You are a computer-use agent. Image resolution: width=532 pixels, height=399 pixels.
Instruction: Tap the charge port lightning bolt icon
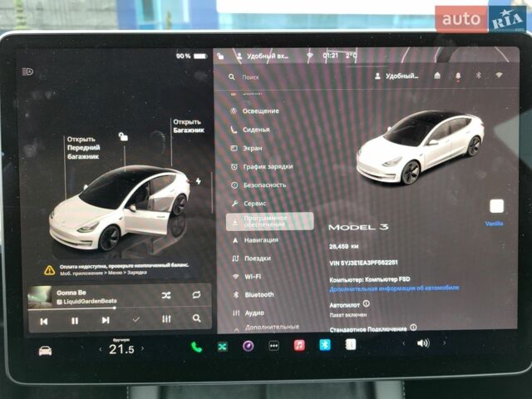[199, 181]
